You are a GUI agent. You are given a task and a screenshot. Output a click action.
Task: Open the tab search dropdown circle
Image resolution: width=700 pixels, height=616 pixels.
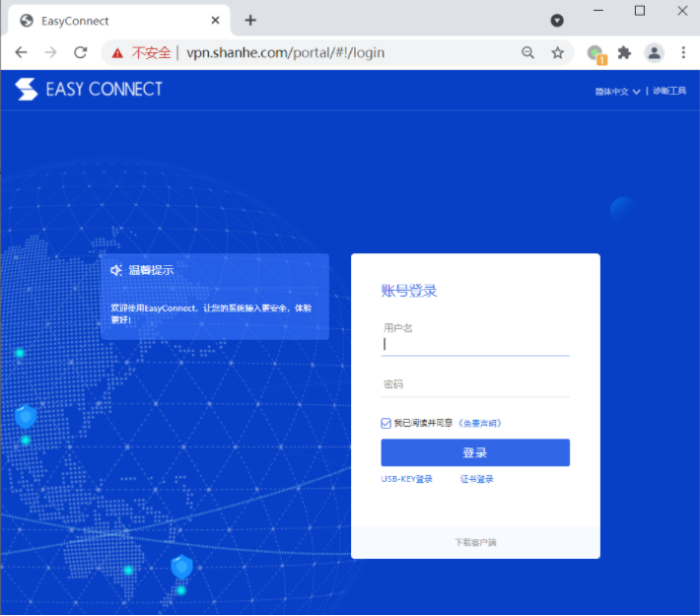tap(557, 20)
